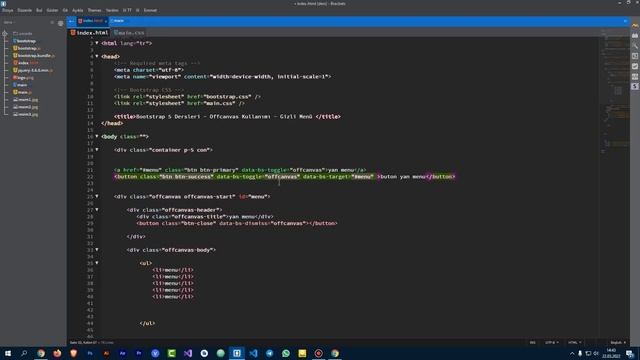Open the English dropdown in status bar
640x360 pixels.
pos(618,342)
